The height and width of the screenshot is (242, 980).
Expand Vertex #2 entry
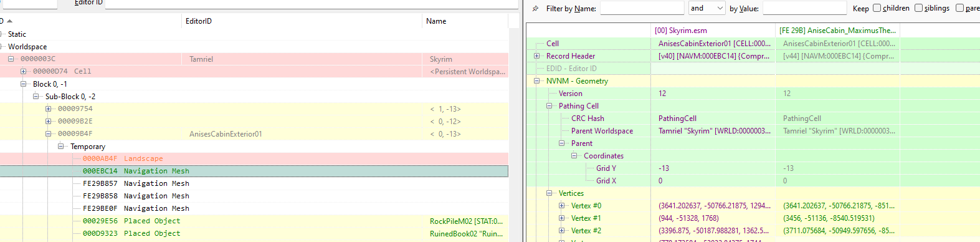point(562,231)
